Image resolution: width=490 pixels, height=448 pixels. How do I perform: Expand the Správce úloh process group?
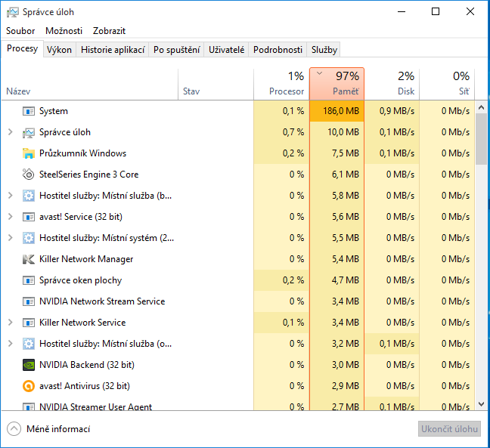[x=10, y=132]
